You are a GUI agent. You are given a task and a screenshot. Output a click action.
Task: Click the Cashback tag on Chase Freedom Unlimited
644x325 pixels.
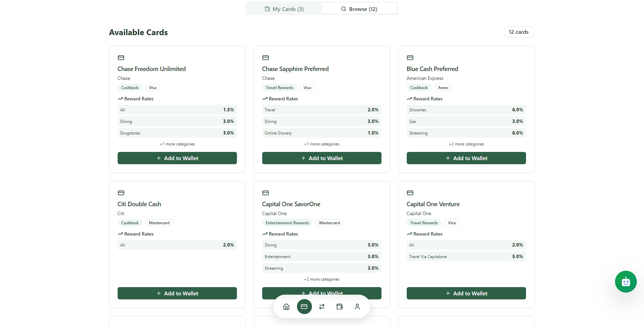coord(130,88)
